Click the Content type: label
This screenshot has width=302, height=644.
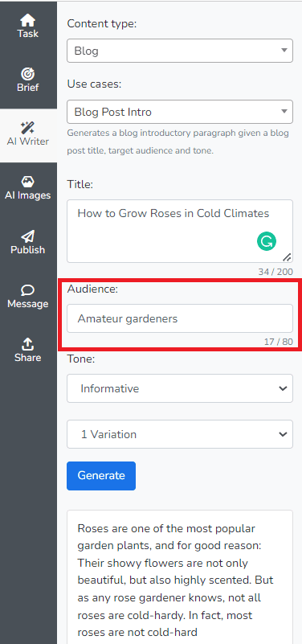pos(102,24)
